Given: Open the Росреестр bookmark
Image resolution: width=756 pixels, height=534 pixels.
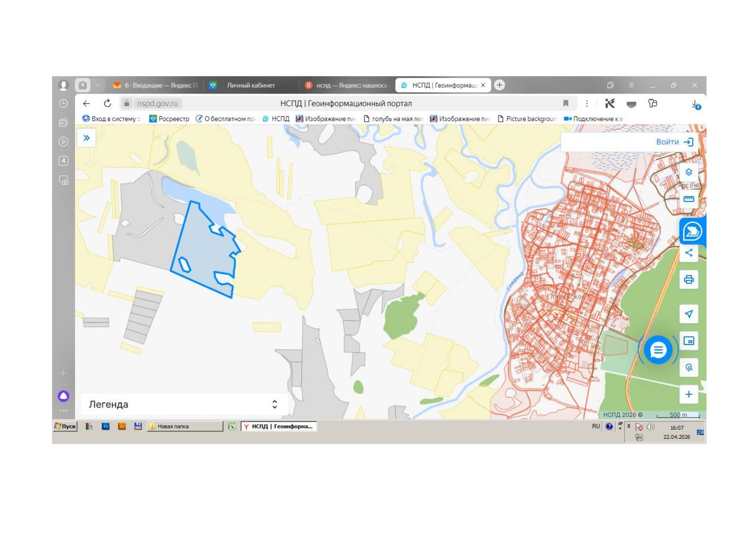Looking at the screenshot, I should pyautogui.click(x=169, y=119).
